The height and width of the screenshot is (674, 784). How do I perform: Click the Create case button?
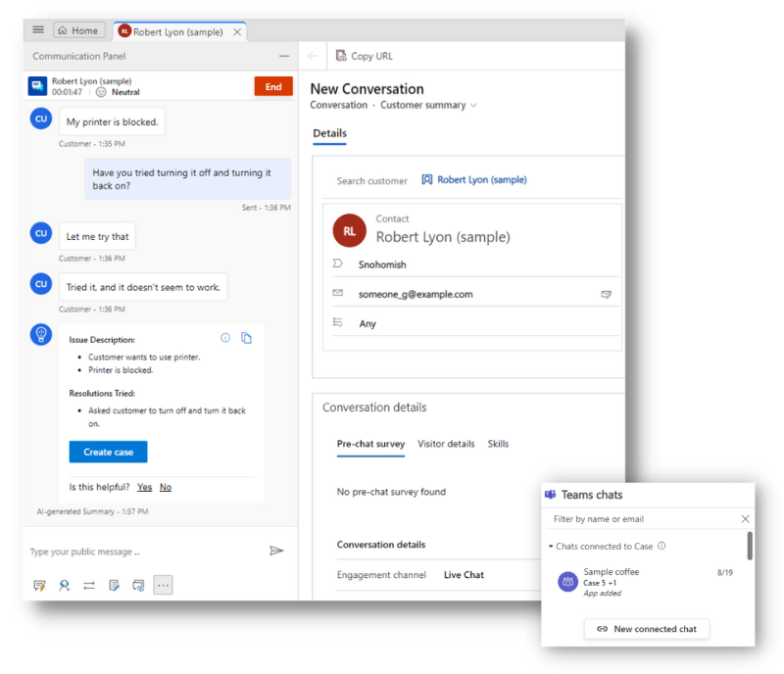pyautogui.click(x=108, y=452)
